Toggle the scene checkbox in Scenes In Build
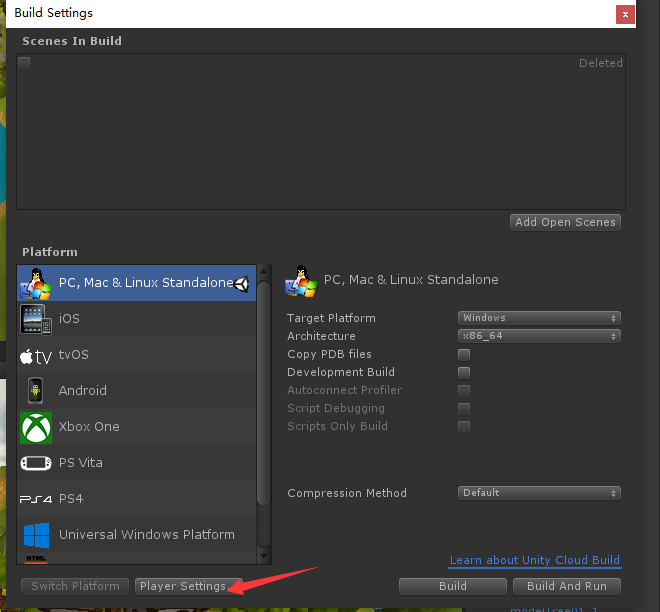 (24, 63)
